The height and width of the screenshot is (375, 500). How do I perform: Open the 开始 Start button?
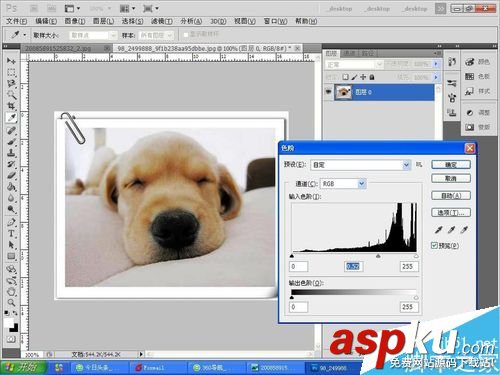coord(23,367)
